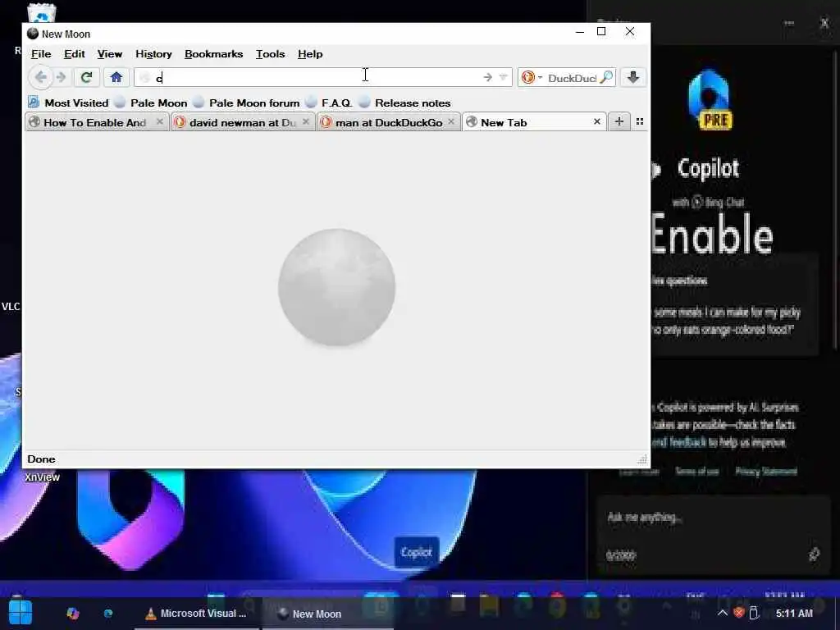Click the Copilot tooltip label on desktop
840x630 pixels.
[416, 552]
